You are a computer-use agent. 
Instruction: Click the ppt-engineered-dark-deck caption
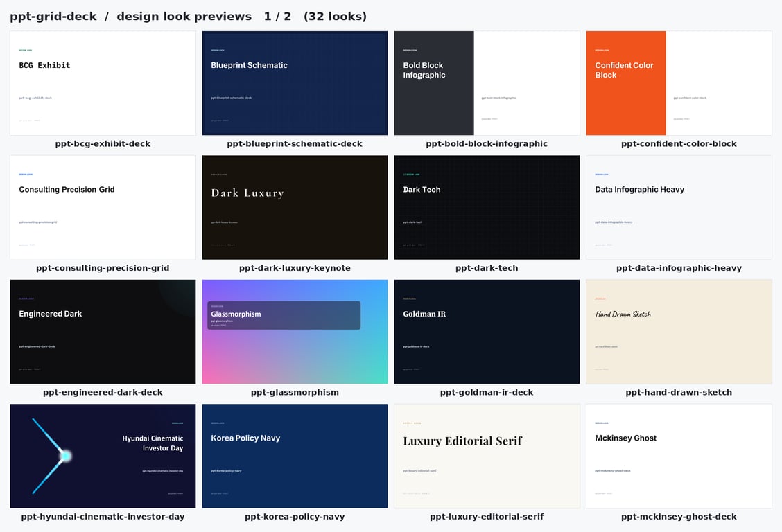click(x=103, y=392)
